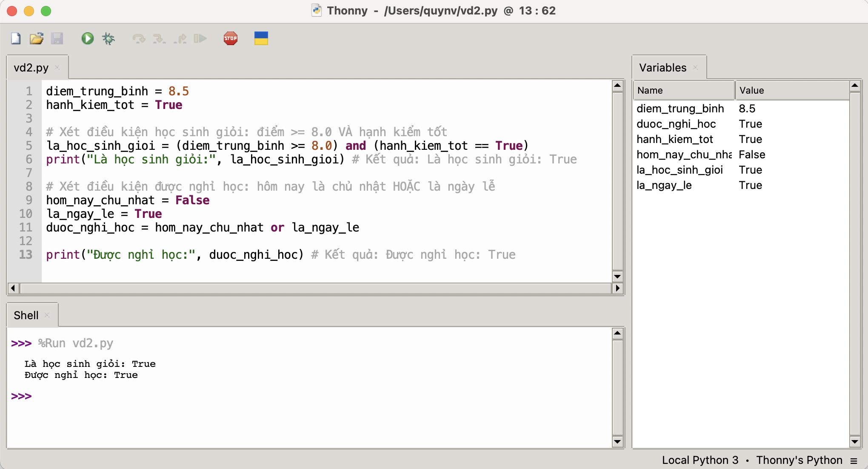This screenshot has width=868, height=469.
Task: Start debugging with the bug icon
Action: pos(108,39)
